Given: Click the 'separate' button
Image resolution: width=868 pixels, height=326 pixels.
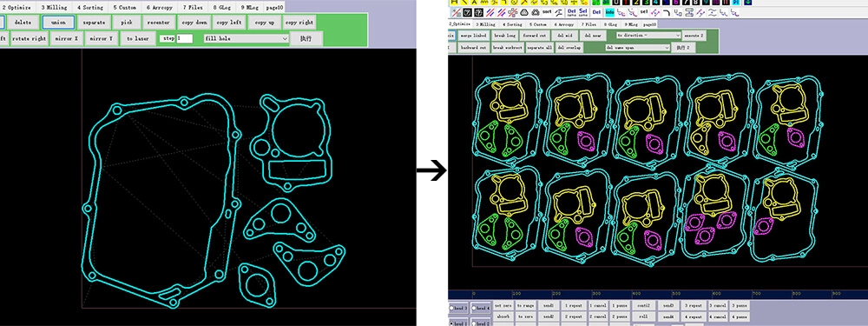Looking at the screenshot, I should pos(94,23).
